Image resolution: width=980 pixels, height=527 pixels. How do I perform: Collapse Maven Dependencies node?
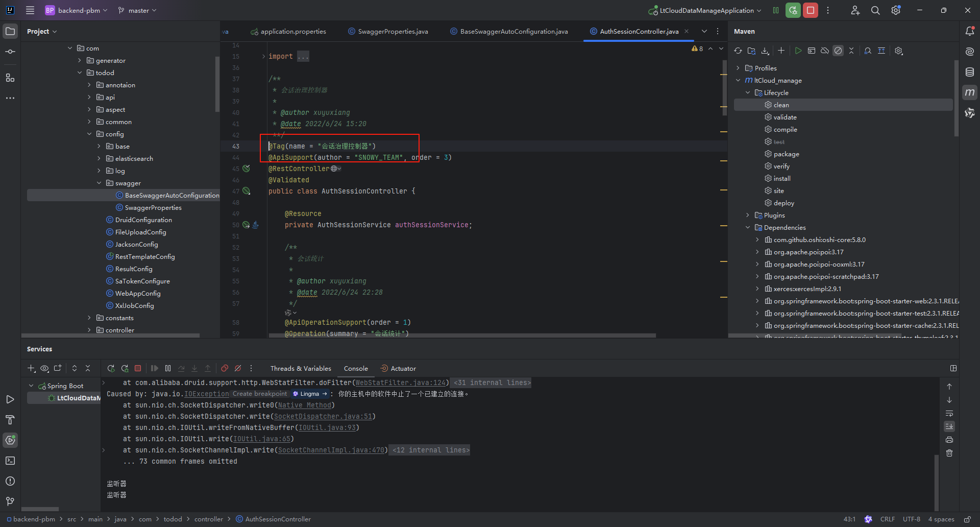click(x=748, y=227)
